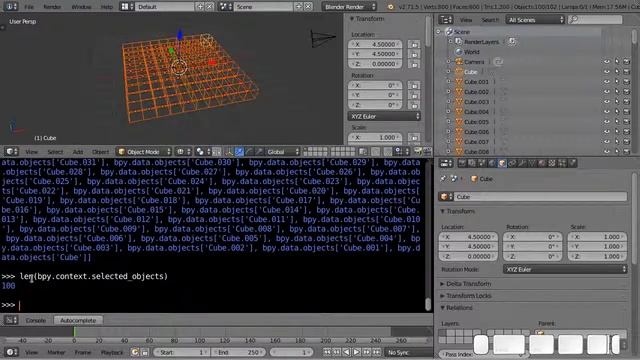Open the Scene properties tab
Viewport: 640px width, 360px height.
click(482, 163)
